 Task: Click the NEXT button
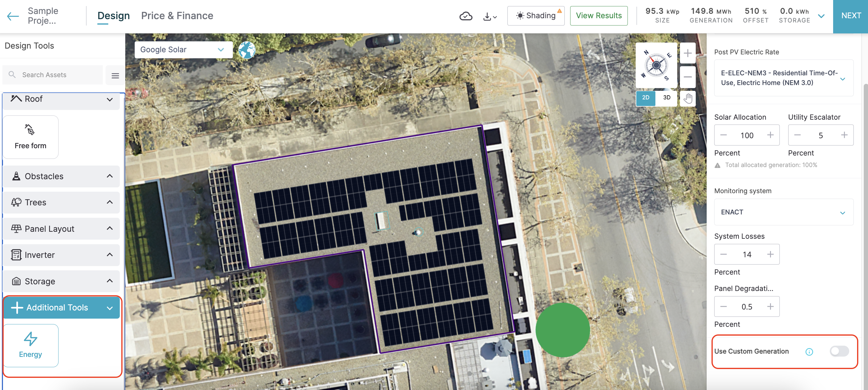850,16
